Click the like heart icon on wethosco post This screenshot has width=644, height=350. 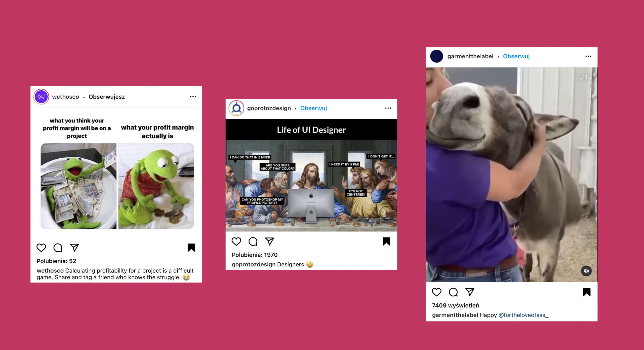41,248
